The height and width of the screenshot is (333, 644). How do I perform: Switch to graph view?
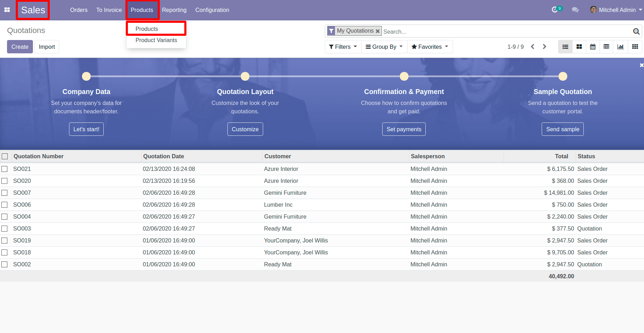pyautogui.click(x=621, y=47)
